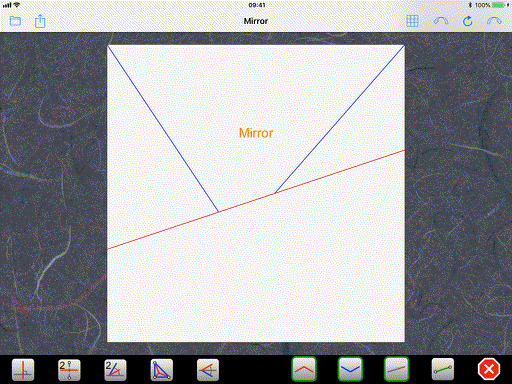The height and width of the screenshot is (384, 512).
Task: Select the perpendicular fold tool
Action: 23,370
